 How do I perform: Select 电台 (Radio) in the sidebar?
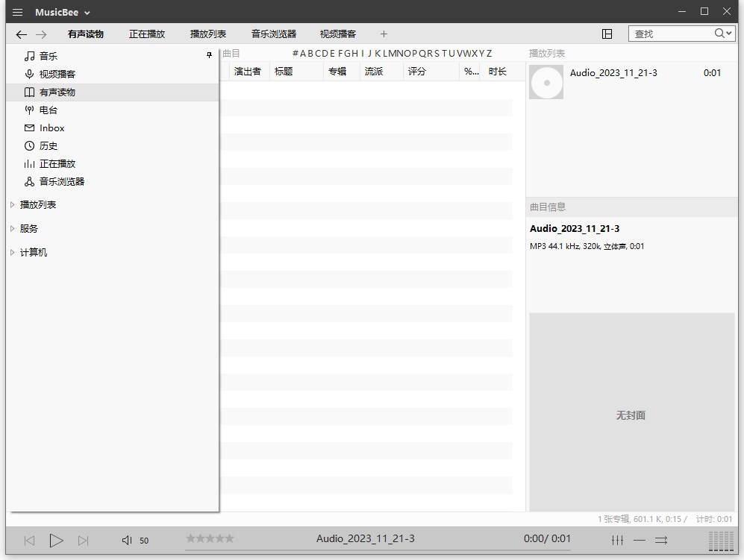(x=49, y=110)
